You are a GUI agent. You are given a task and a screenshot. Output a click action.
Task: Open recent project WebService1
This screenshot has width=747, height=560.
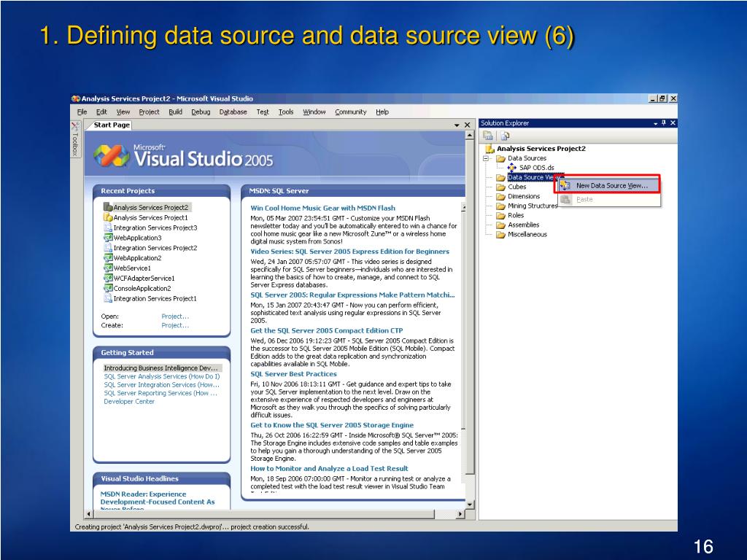132,268
